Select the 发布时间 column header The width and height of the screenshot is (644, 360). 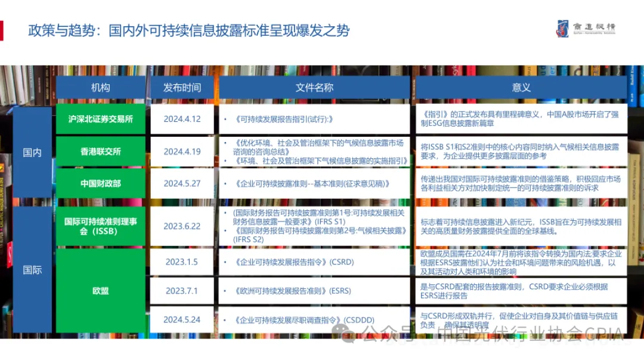click(x=182, y=87)
